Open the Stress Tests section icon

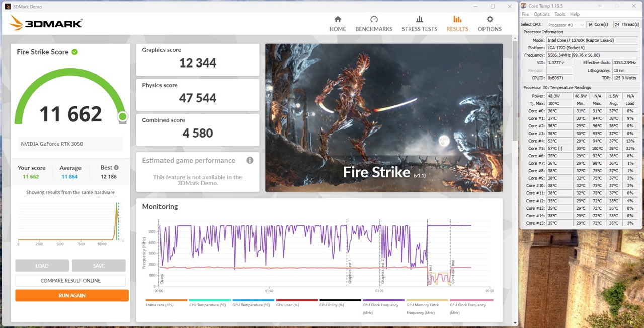coord(419,19)
